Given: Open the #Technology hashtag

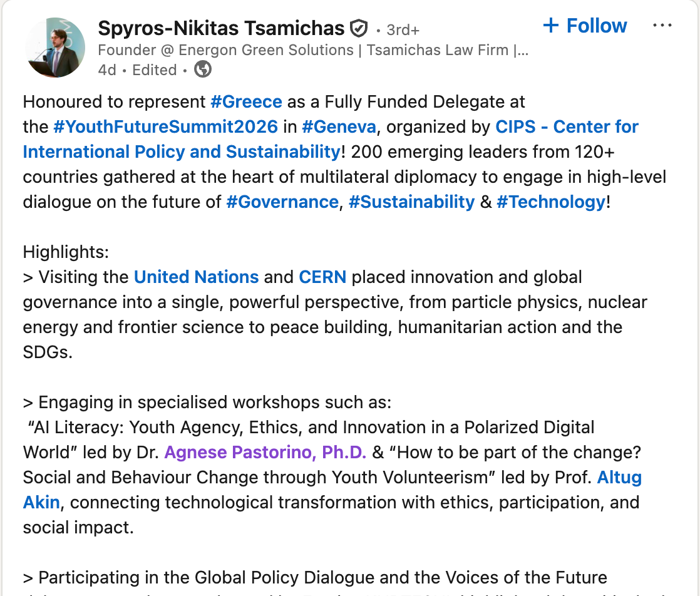Looking at the screenshot, I should 551,202.
